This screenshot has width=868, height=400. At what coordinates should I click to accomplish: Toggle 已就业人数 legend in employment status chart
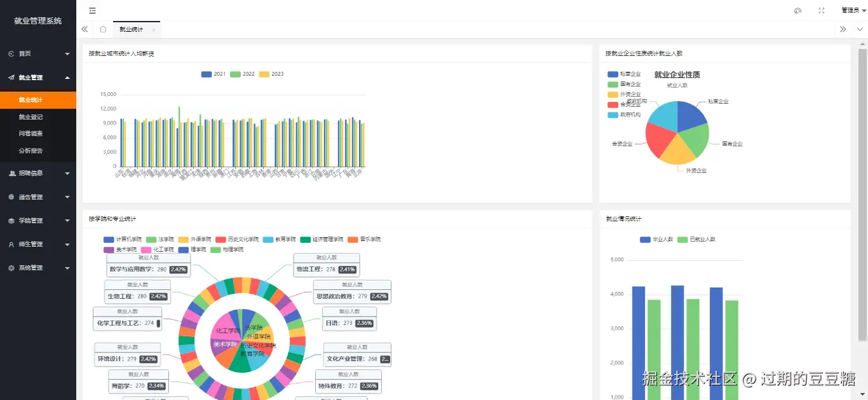[696, 240]
